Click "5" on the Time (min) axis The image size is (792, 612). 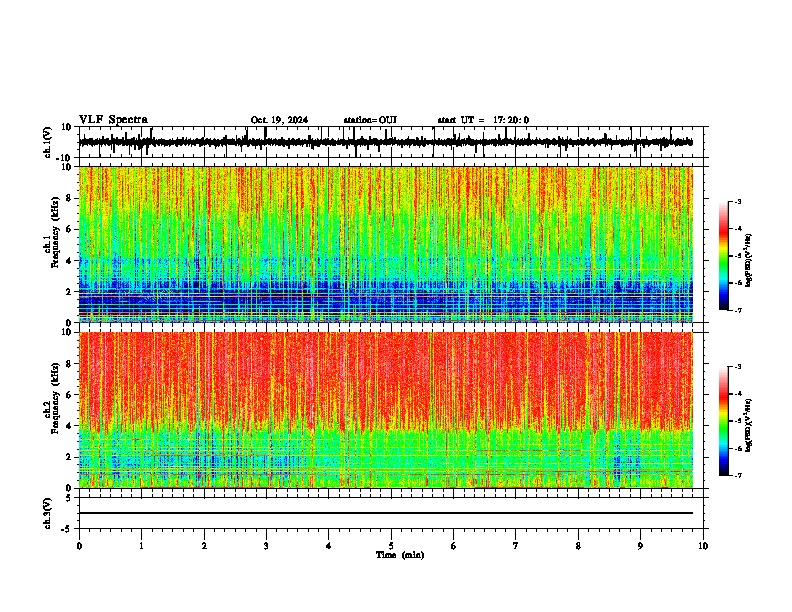[x=391, y=546]
